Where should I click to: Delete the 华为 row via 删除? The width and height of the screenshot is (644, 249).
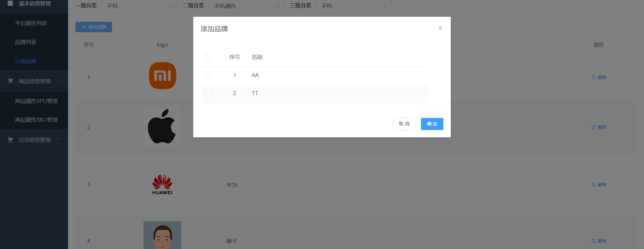(x=599, y=185)
